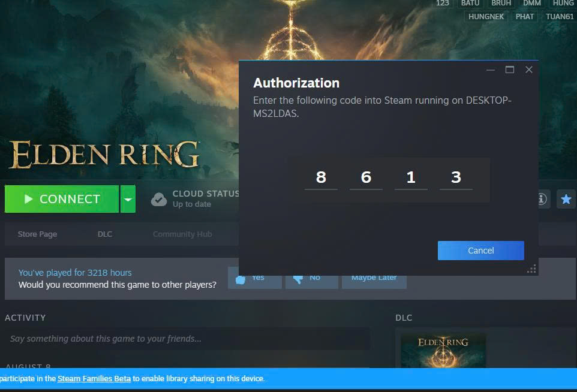Select the BATU collection tag

point(470,4)
